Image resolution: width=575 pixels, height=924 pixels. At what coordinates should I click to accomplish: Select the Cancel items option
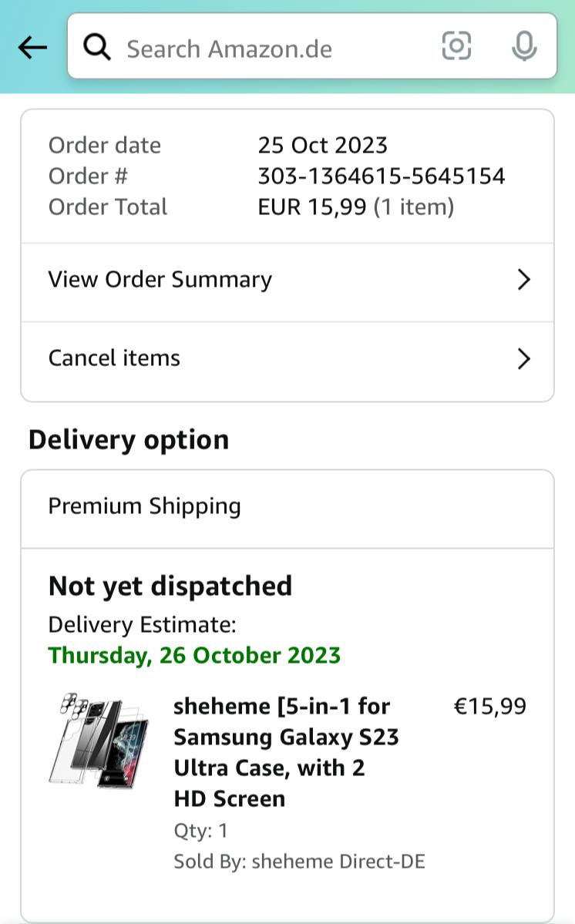pyautogui.click(x=114, y=358)
